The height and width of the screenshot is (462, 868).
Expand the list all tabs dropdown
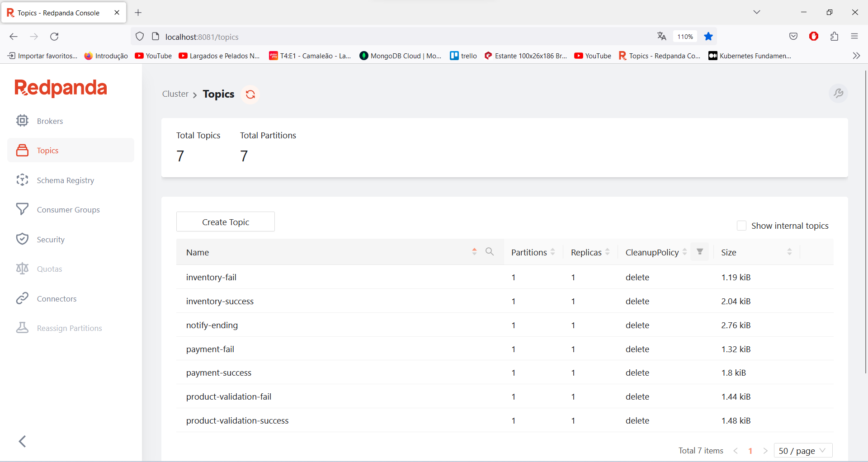click(757, 12)
